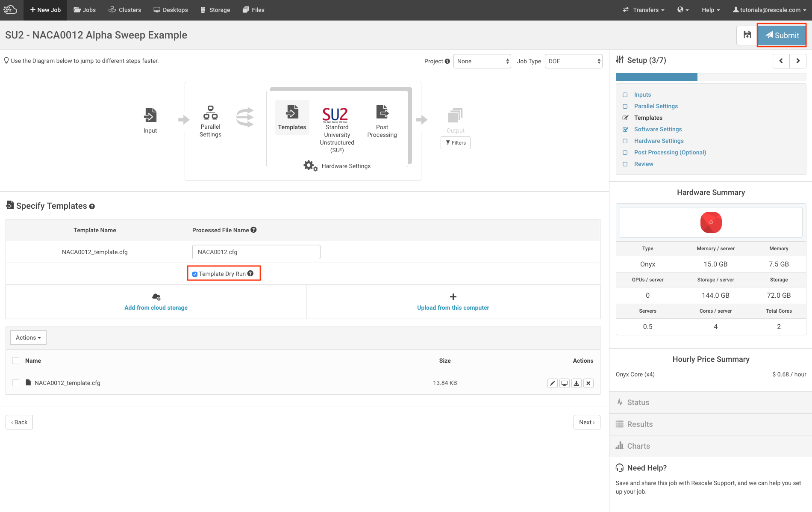Open the Transfers menu in navbar
This screenshot has width=812, height=512.
click(x=644, y=10)
